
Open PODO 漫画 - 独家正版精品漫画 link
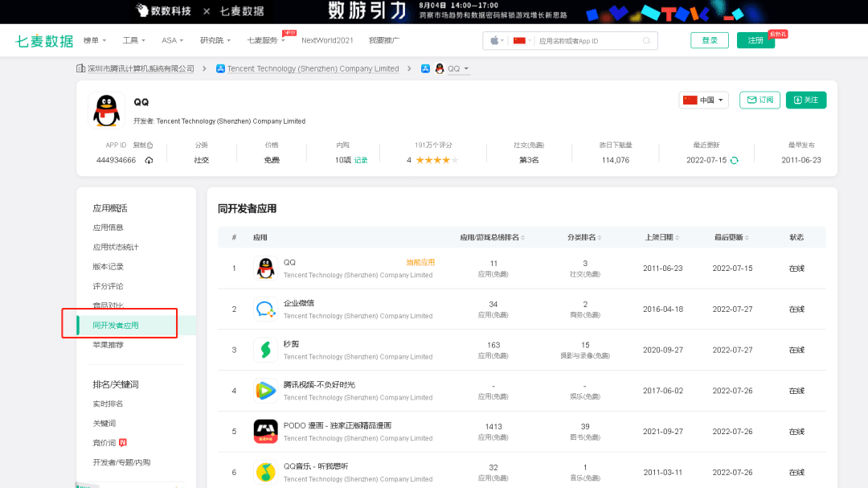click(337, 425)
